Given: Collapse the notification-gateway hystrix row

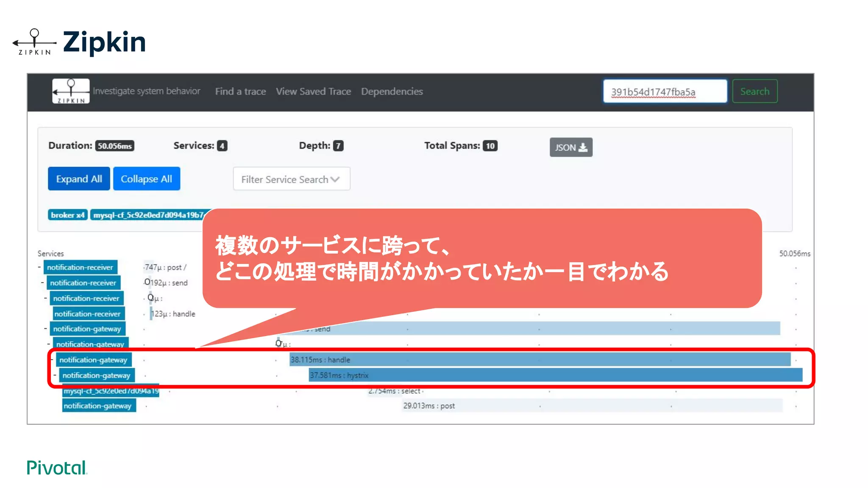Looking at the screenshot, I should coord(55,375).
